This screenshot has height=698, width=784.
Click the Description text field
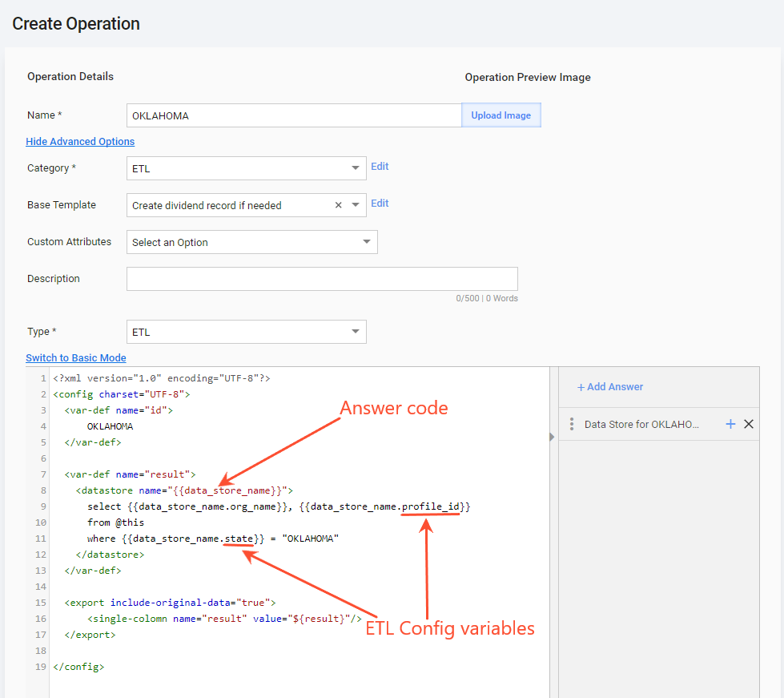(x=322, y=279)
